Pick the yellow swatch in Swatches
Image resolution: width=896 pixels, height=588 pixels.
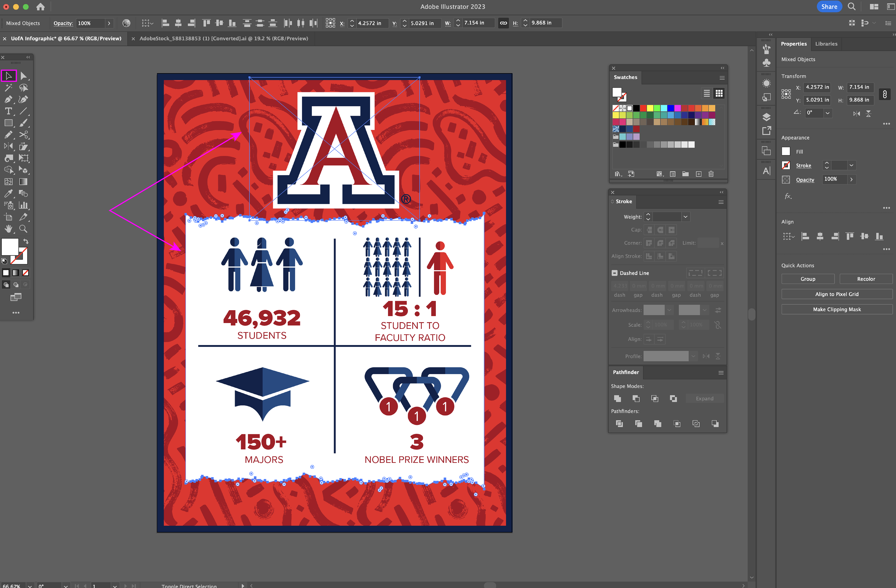click(650, 108)
